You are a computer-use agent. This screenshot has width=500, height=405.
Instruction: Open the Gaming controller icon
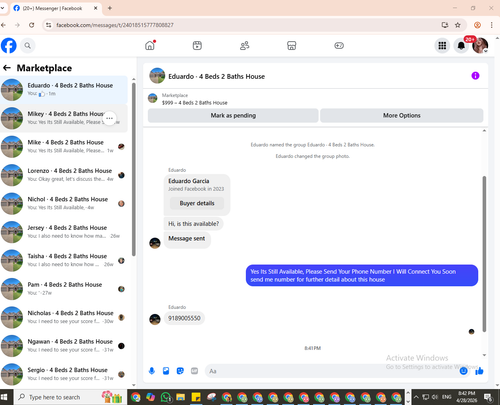pos(339,45)
